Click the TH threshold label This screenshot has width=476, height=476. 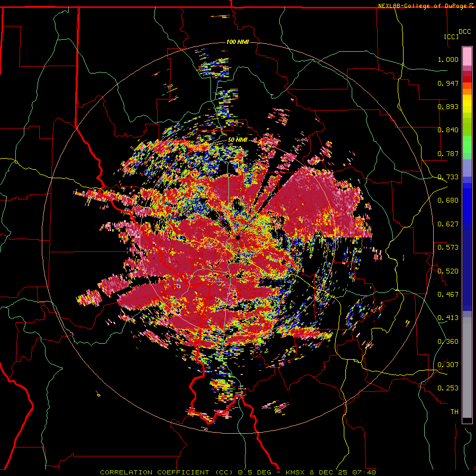[x=454, y=412]
